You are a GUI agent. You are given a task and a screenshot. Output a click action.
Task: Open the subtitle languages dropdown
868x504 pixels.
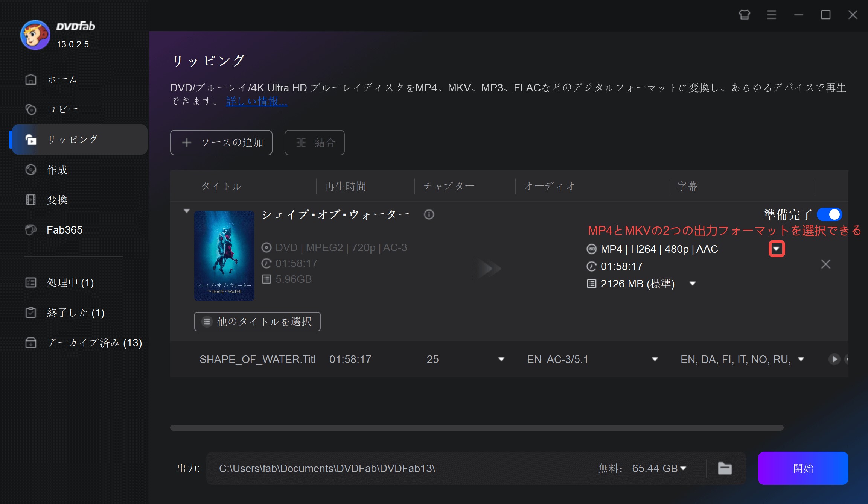click(x=801, y=359)
